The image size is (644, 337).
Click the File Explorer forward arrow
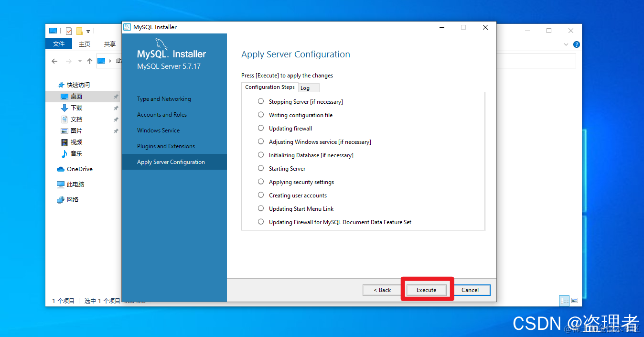(69, 61)
